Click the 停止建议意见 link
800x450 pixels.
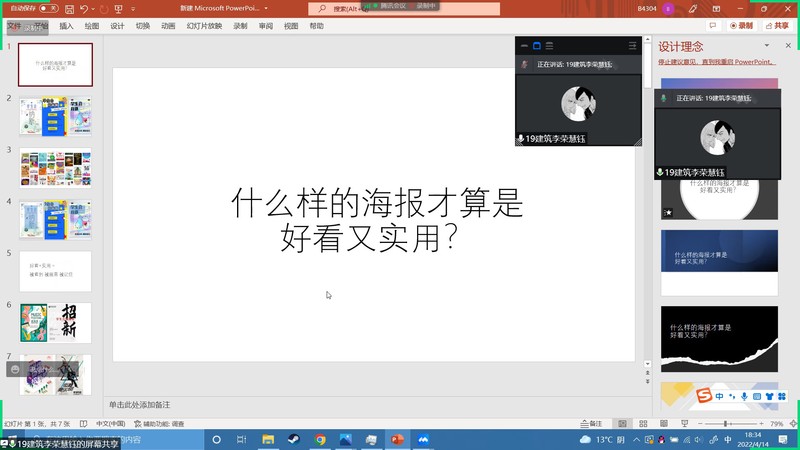(x=716, y=62)
